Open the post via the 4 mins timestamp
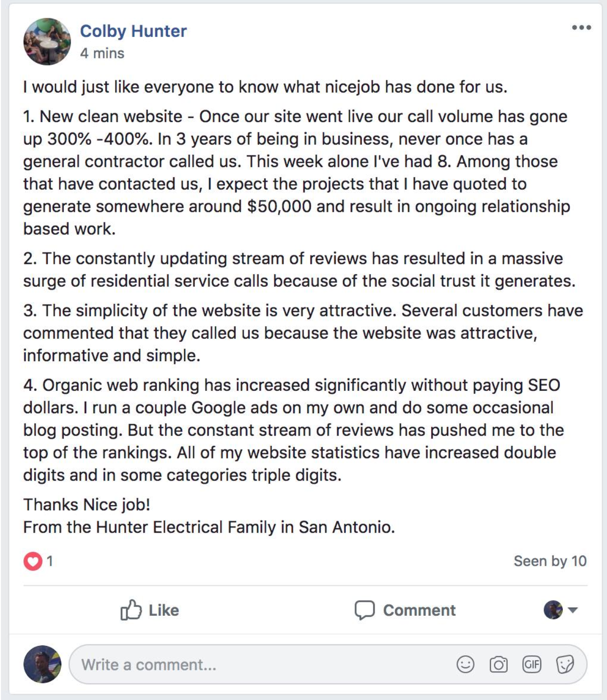This screenshot has height=700, width=607. tap(102, 53)
